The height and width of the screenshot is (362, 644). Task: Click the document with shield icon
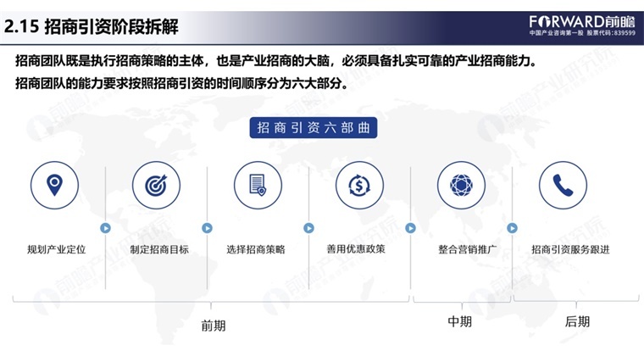pos(258,186)
